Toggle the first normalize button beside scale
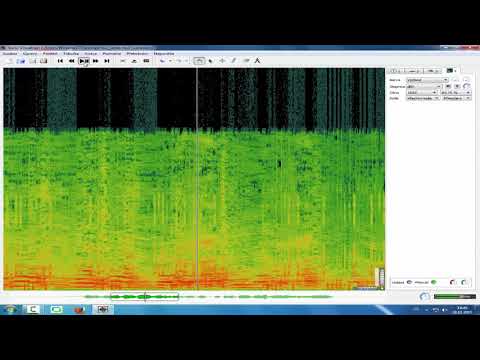 tap(448, 86)
